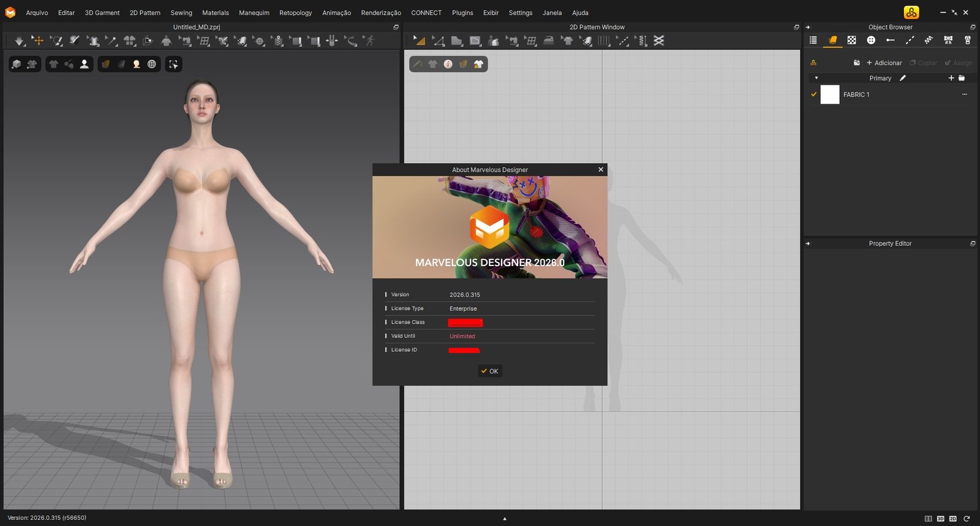Toggle the locked garment icon in 2D view toolbar
This screenshot has height=526, width=980.
pos(478,64)
